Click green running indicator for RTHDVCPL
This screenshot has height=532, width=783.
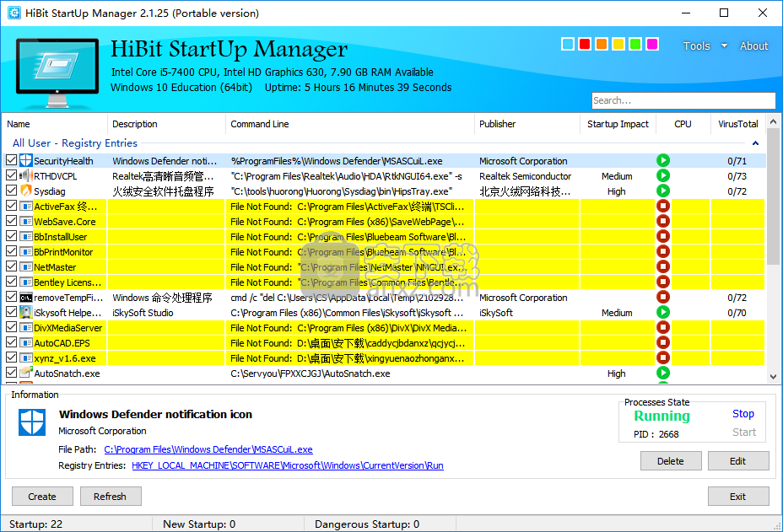coord(663,175)
